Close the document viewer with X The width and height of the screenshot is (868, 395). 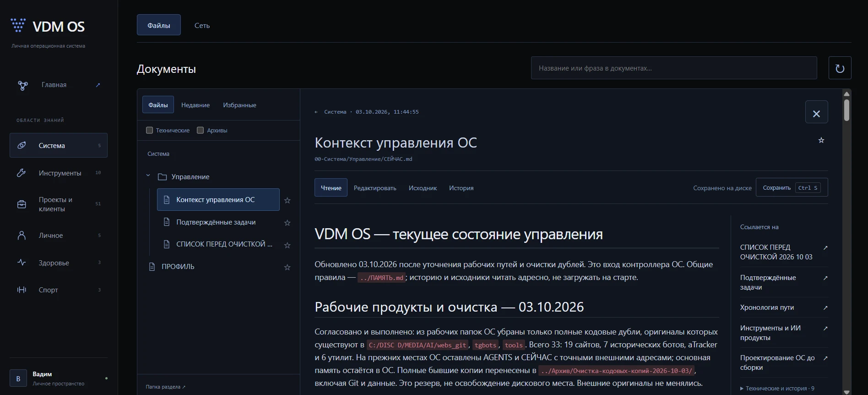[816, 112]
